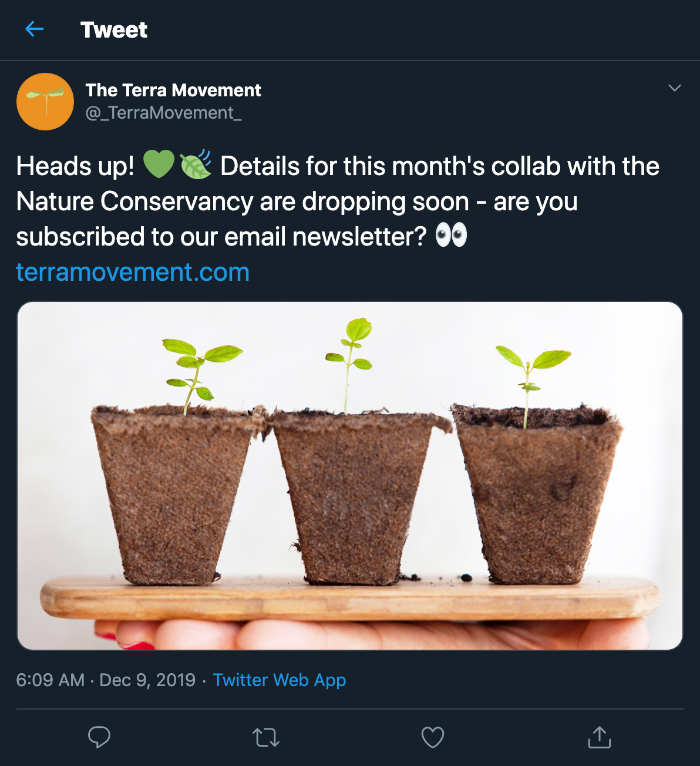Click the eyes emoji in the tweet
Viewport: 700px width, 766px height.
coord(451,234)
